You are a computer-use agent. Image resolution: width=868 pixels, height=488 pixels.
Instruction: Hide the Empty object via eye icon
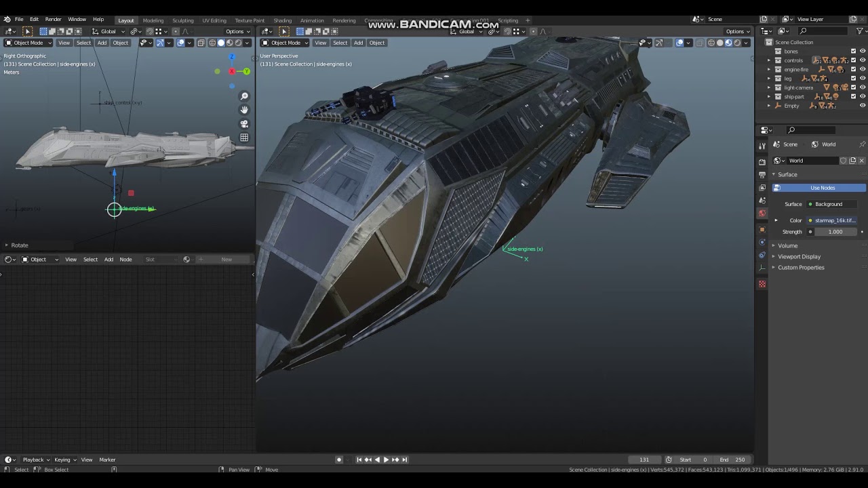pos(863,106)
